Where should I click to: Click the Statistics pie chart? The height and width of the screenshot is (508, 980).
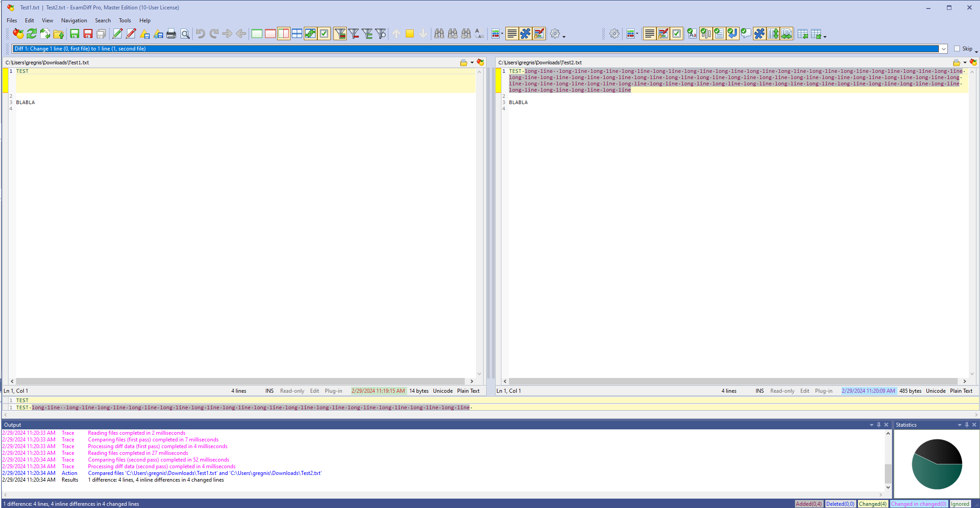(937, 464)
